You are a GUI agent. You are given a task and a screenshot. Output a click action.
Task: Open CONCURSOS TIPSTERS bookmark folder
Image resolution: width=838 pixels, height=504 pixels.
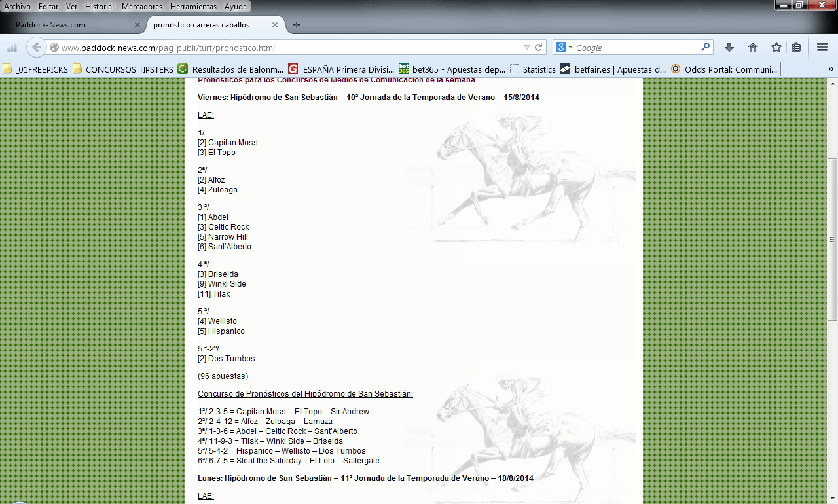coord(123,69)
